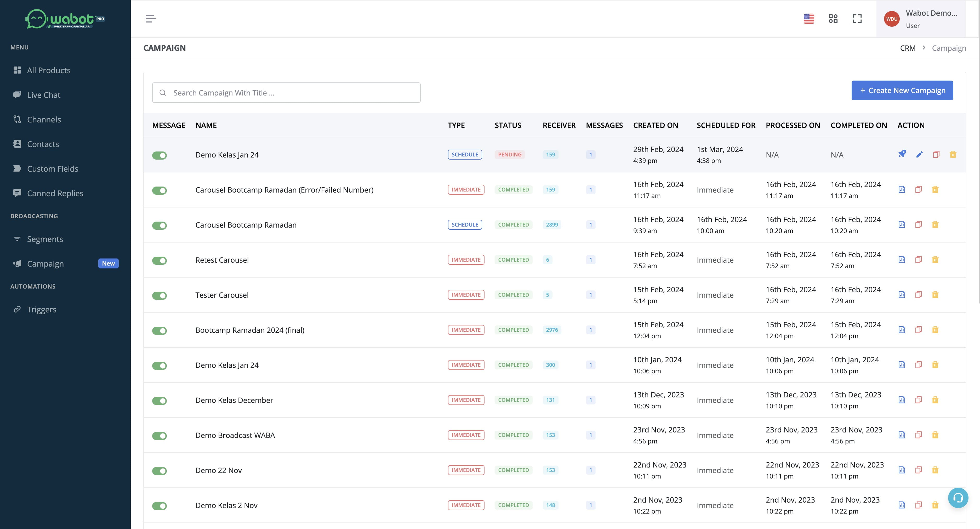Click the WDU user avatar
The height and width of the screenshot is (529, 980).
click(x=892, y=19)
